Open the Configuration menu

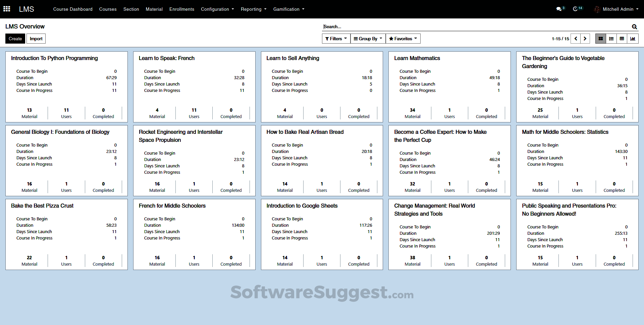point(217,9)
